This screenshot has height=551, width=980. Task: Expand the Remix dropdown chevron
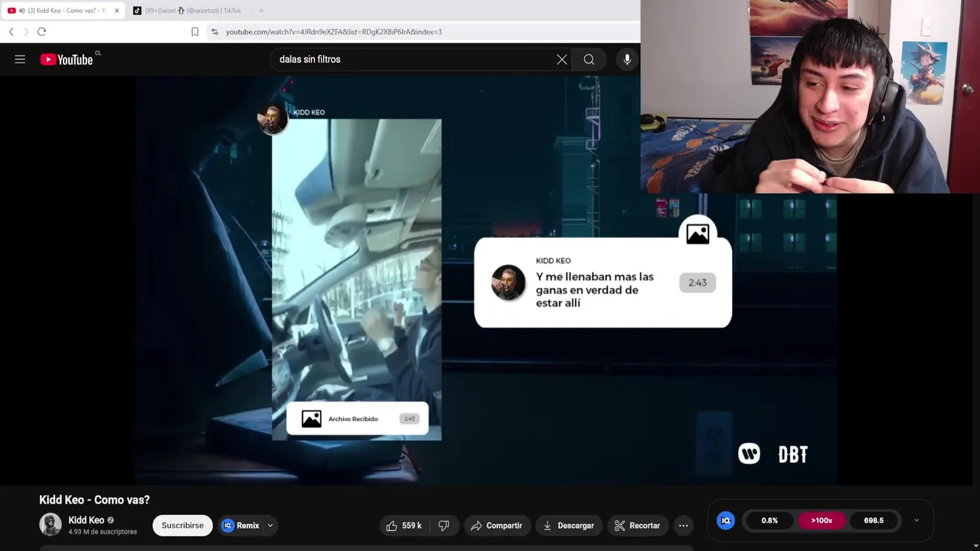(270, 526)
